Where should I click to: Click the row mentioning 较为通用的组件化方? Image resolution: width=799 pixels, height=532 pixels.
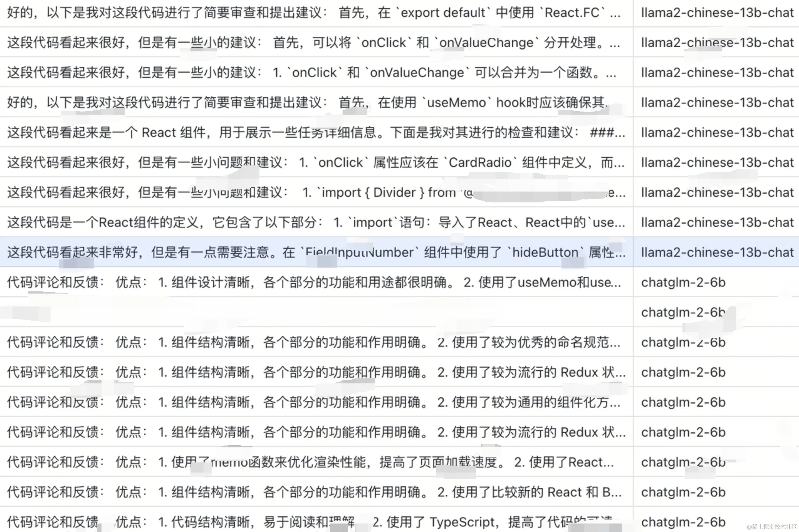314,402
